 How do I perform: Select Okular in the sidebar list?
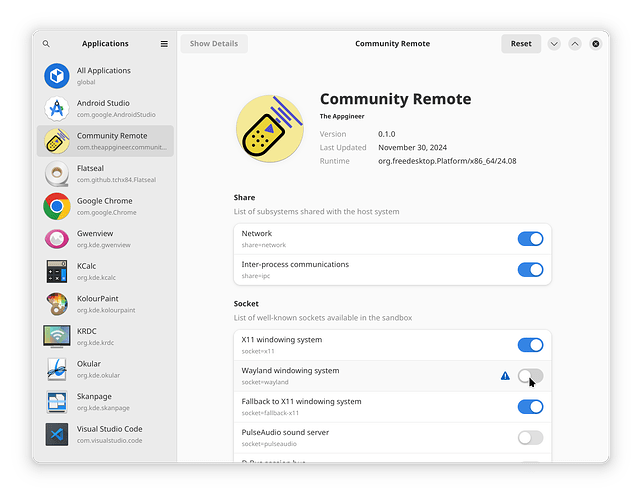tap(105, 369)
